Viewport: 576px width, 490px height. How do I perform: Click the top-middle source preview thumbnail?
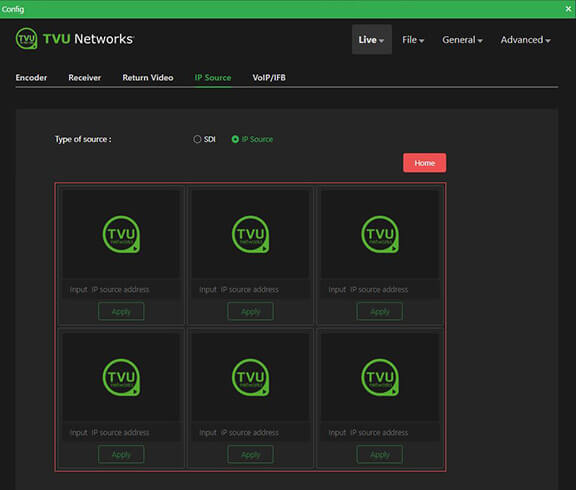click(251, 234)
